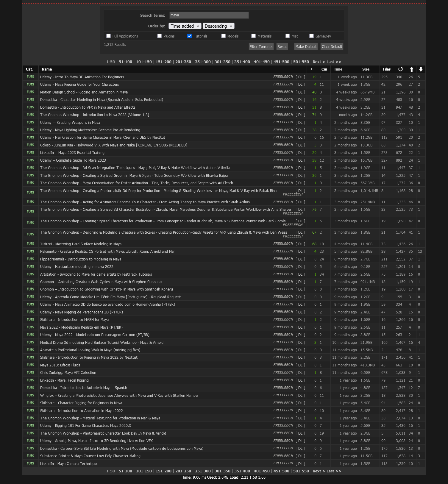Click TUTS icon for Complete Guide To Maya 2023
This screenshot has height=484, width=448.
(x=30, y=160)
